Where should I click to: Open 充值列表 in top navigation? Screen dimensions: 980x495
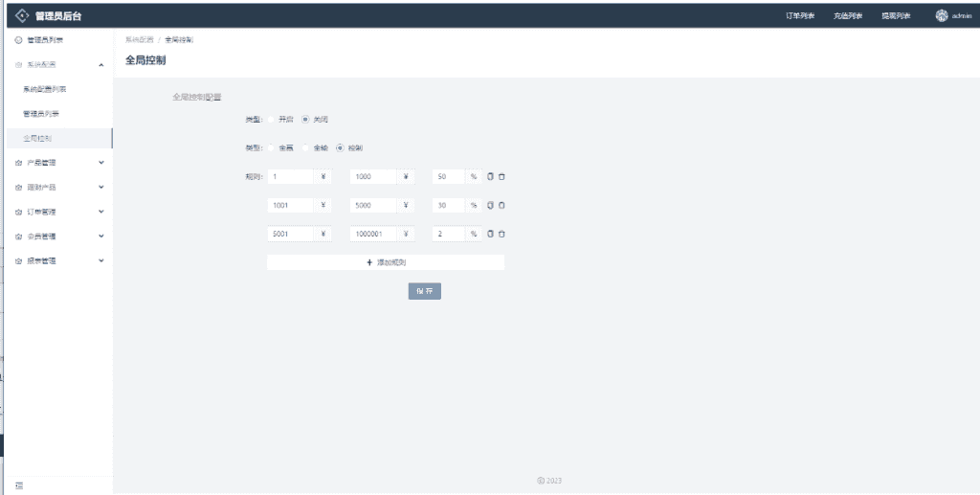pyautogui.click(x=848, y=15)
